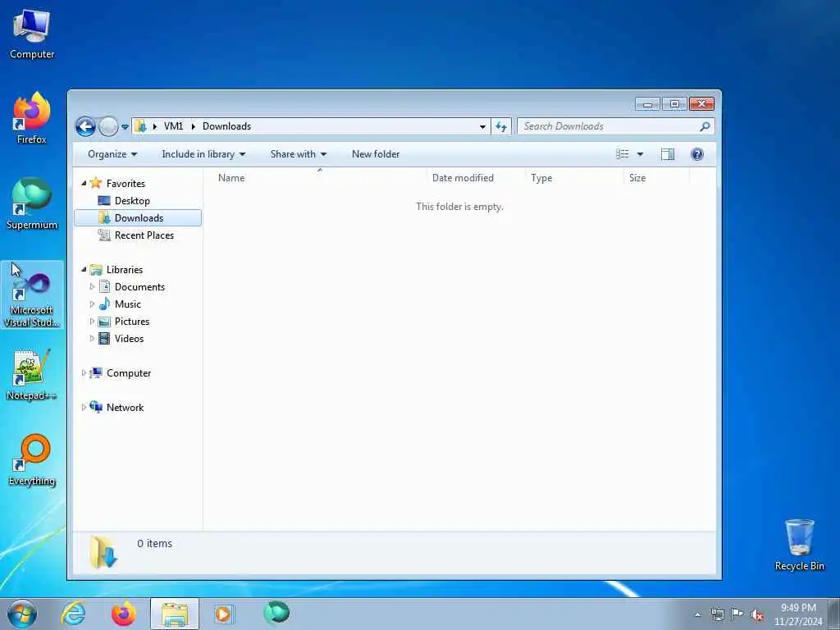The image size is (840, 630).
Task: Open the view options dropdown arrow
Action: coord(640,154)
